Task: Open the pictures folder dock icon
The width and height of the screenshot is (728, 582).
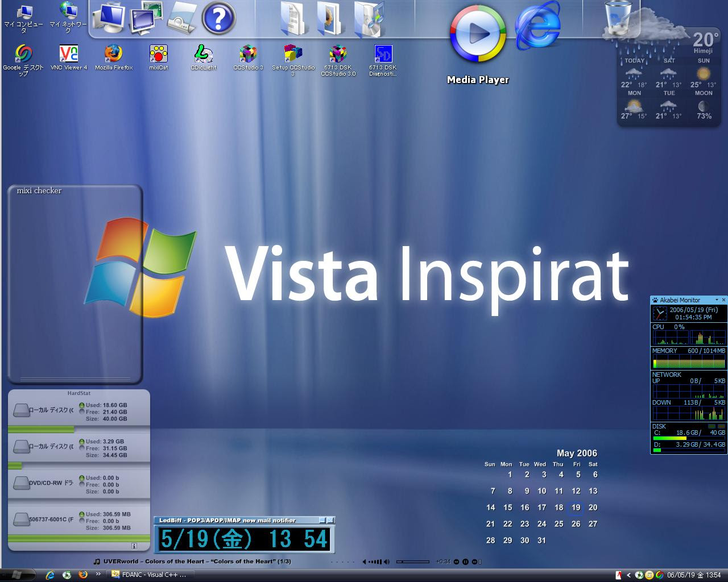Action: click(x=330, y=18)
